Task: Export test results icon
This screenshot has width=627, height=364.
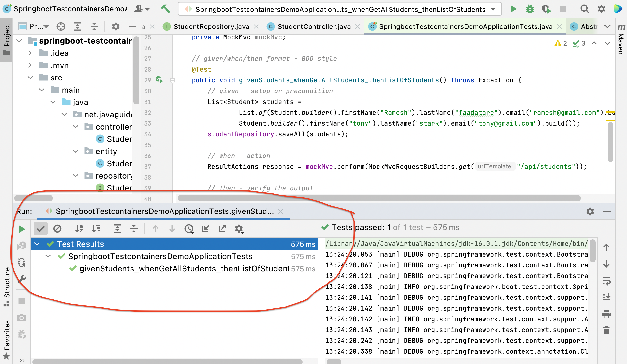Action: pos(222,229)
